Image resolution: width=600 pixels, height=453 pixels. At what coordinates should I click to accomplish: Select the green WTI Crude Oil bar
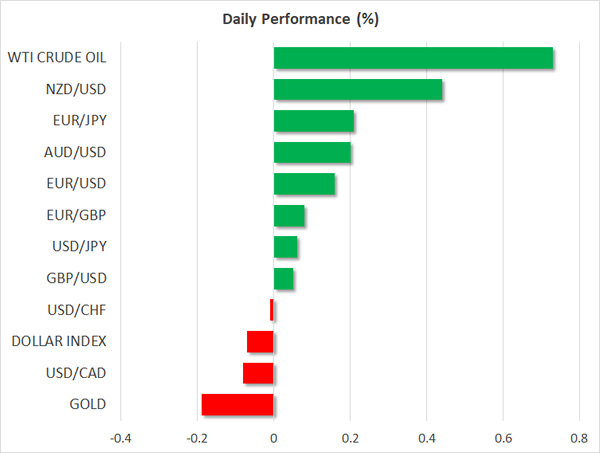coord(413,58)
